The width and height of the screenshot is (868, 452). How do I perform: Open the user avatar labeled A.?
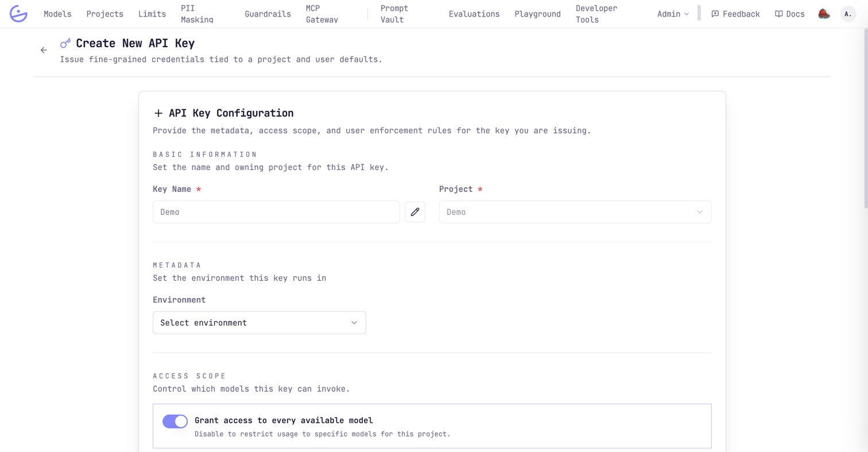coord(848,14)
